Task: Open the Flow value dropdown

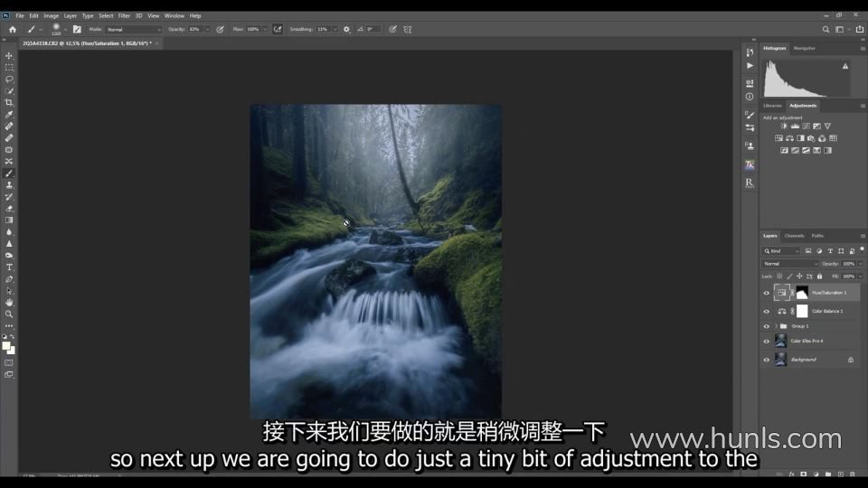Action: coord(265,29)
